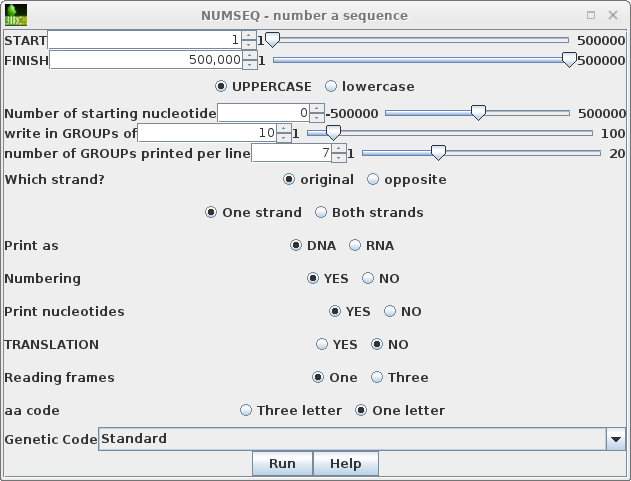Decrement the FINISH value with down arrow

click(x=249, y=65)
